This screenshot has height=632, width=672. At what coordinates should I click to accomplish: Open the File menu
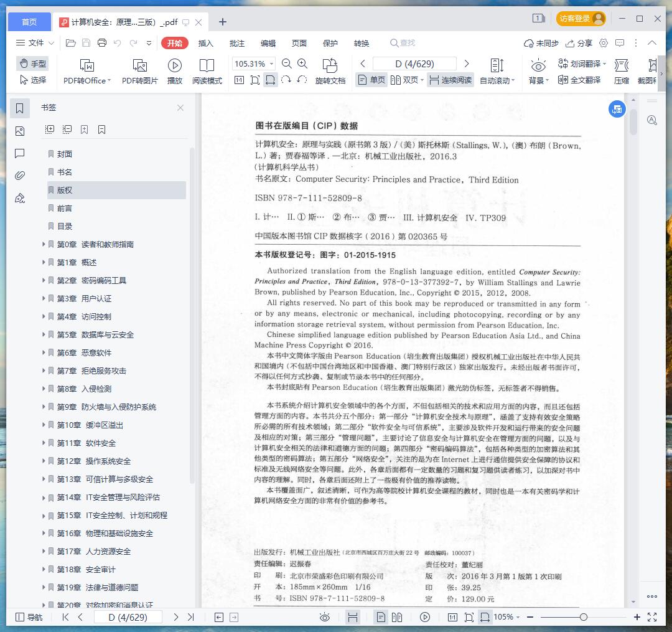[x=35, y=43]
